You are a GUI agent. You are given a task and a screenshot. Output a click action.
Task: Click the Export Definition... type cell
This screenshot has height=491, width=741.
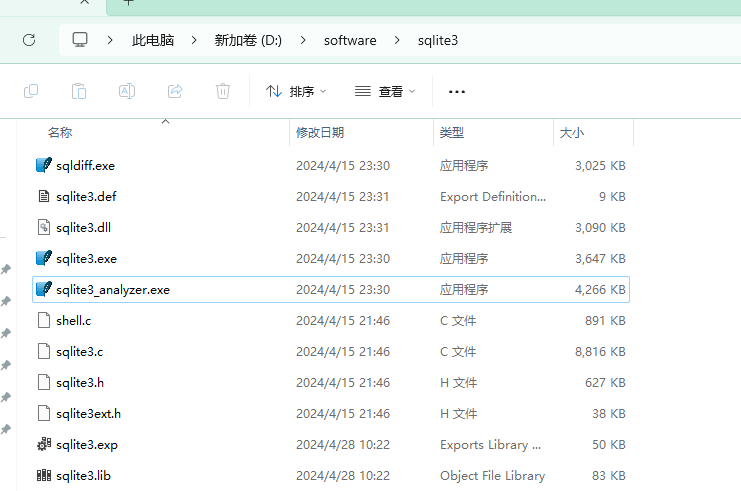point(493,197)
